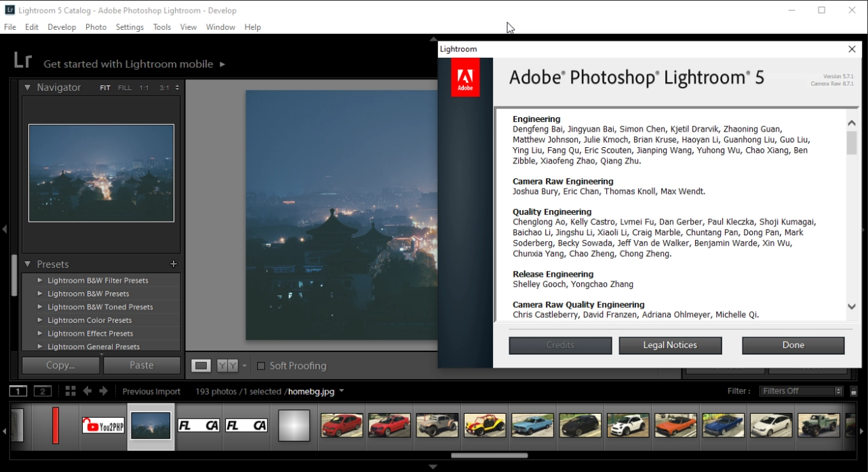Click filmstrip horizontal scrollbar thumb

coord(490,455)
